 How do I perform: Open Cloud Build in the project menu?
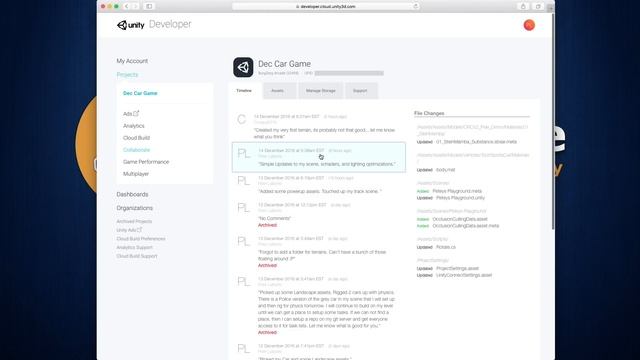(136, 138)
